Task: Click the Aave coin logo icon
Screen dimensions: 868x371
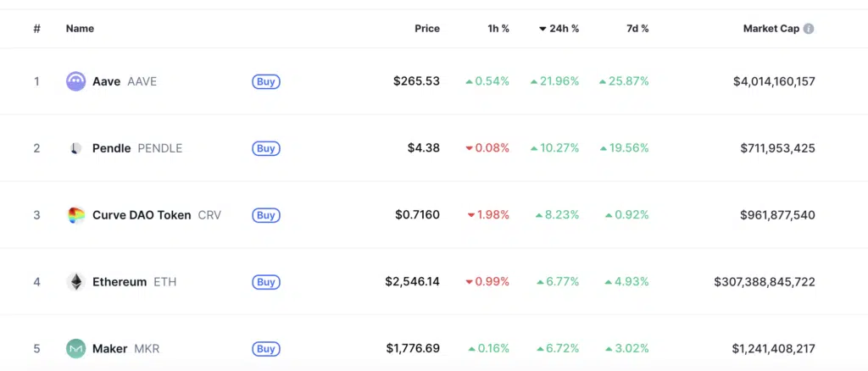Action: click(75, 81)
